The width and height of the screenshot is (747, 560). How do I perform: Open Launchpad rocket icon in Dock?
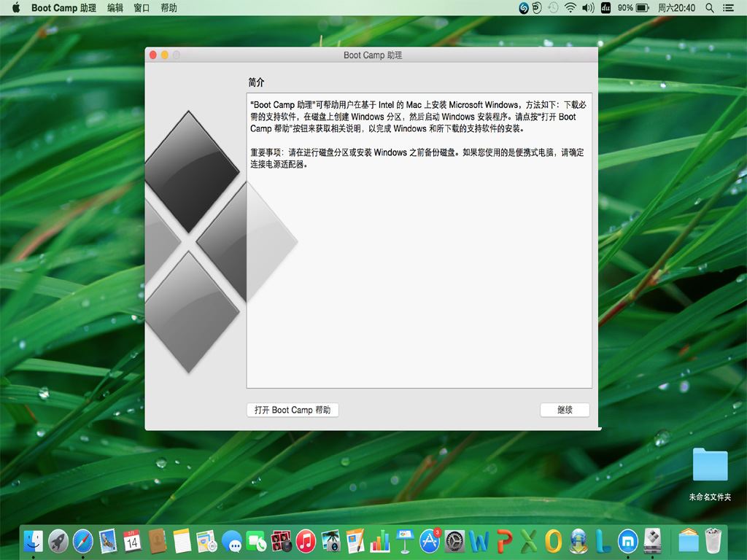coord(58,541)
